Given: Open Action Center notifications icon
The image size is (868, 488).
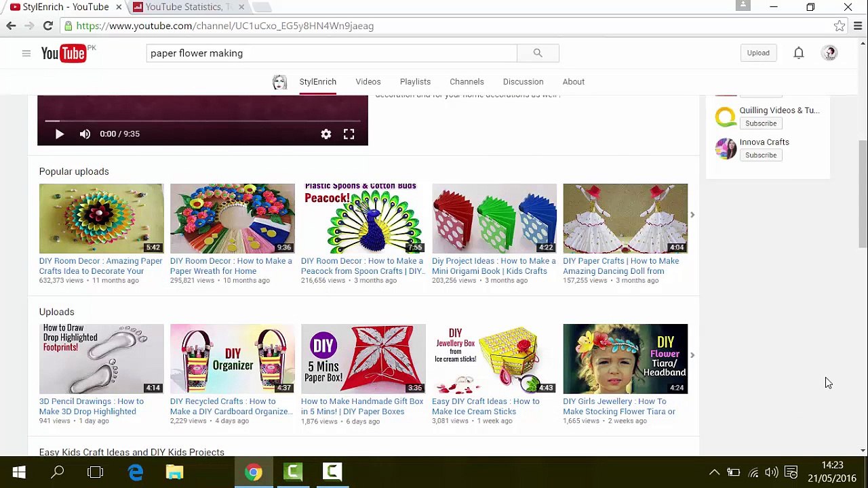Looking at the screenshot, I should [x=791, y=472].
